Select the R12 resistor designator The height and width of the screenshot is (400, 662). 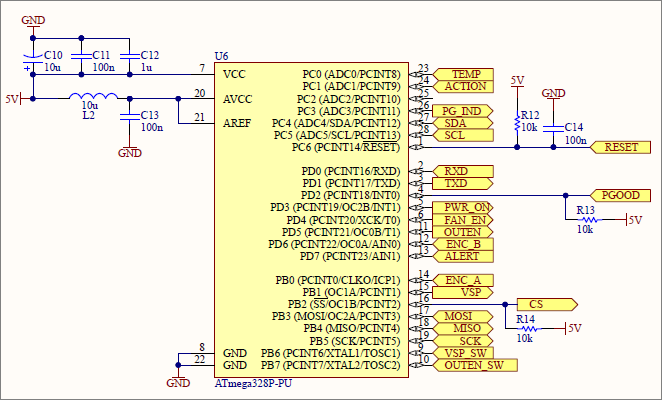(x=530, y=115)
